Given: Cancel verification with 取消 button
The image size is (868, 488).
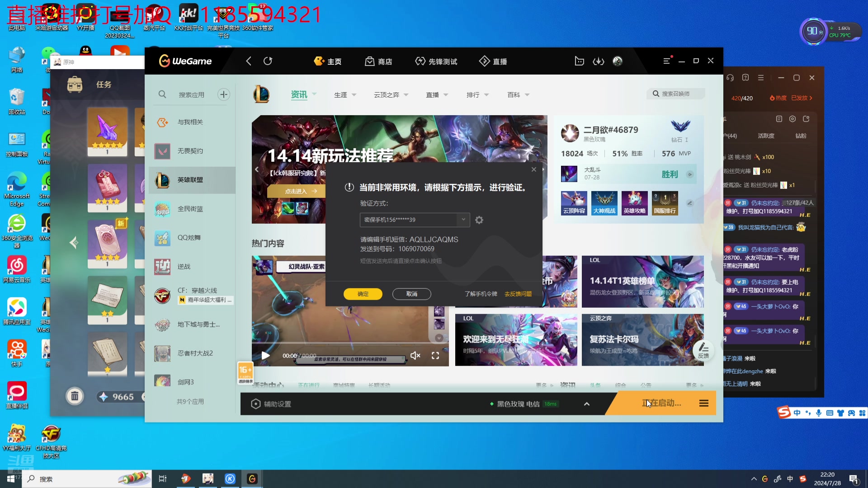Looking at the screenshot, I should [x=412, y=294].
